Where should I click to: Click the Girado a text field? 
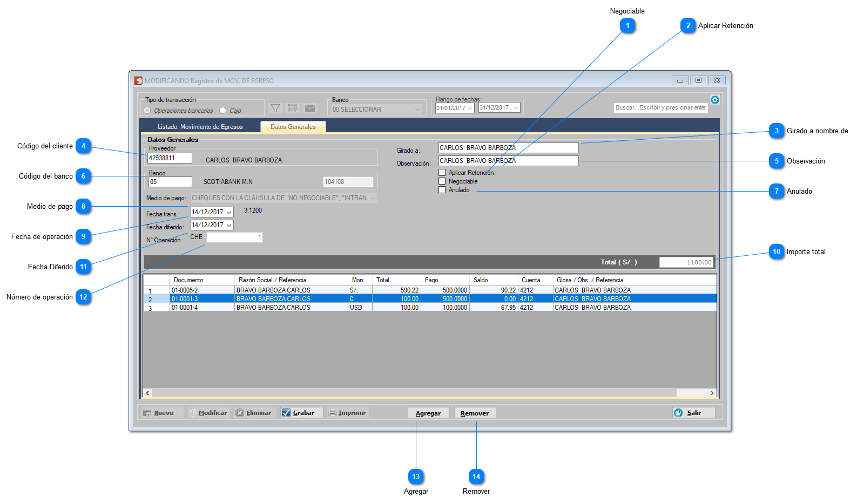pos(508,148)
